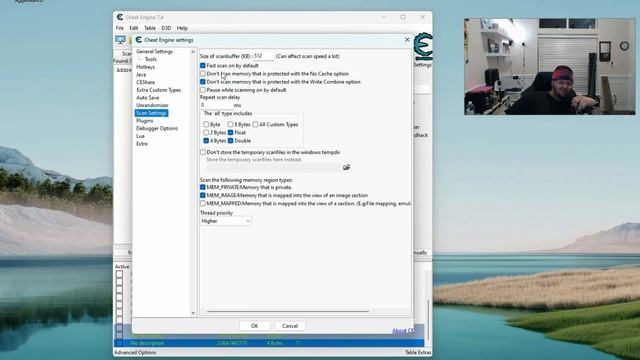Select Unrandomizer settings page
Screen dimensions: 640x360
(x=152, y=105)
